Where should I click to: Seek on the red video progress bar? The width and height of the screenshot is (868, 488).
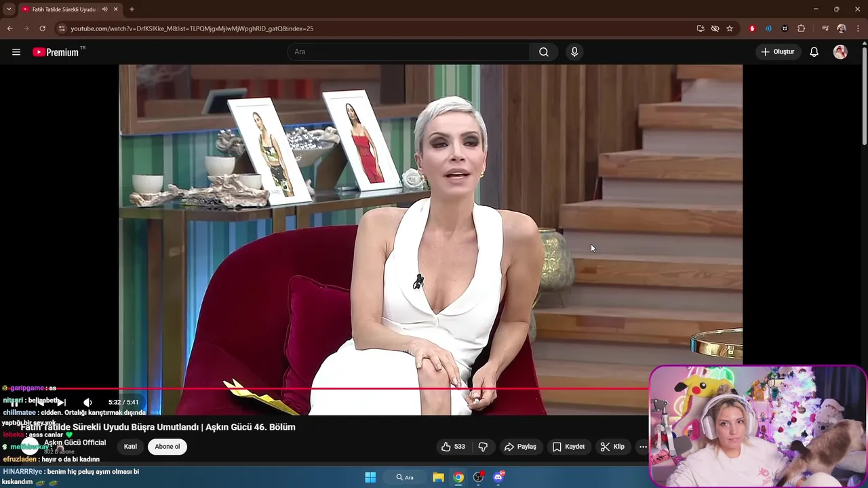click(x=325, y=389)
